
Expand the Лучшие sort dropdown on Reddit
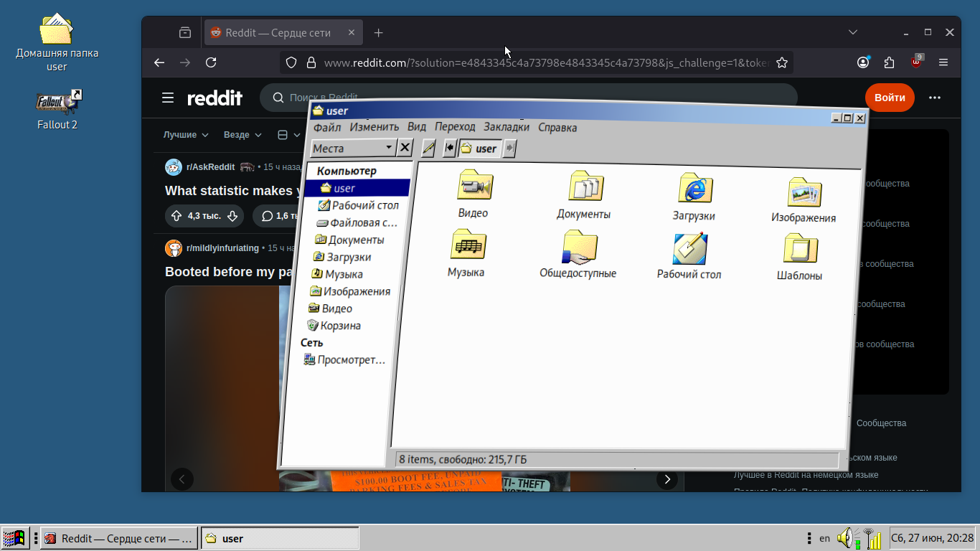click(x=186, y=135)
